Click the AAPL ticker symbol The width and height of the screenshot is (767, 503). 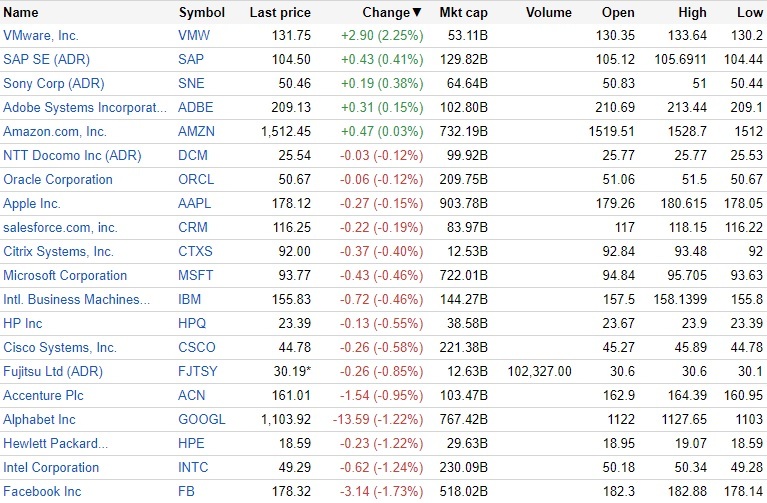tap(195, 204)
